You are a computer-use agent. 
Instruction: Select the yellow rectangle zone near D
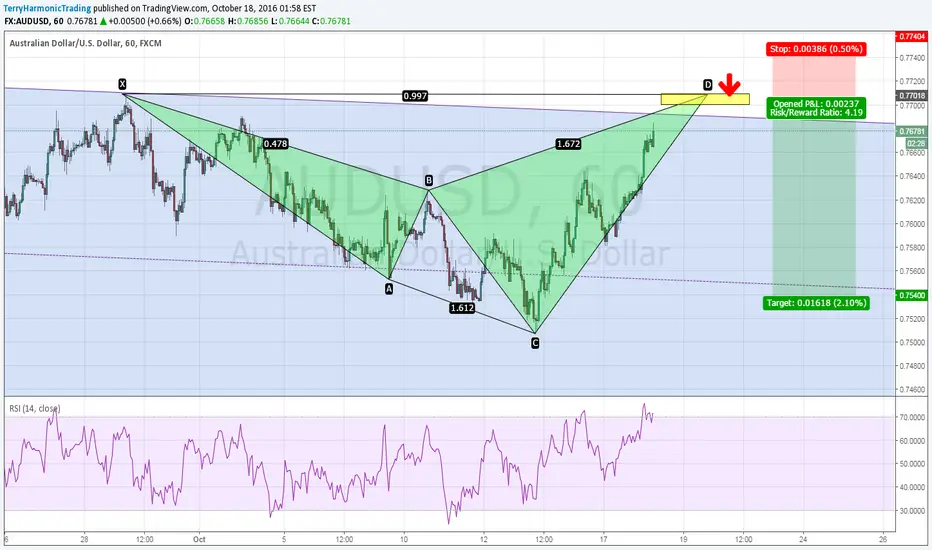(705, 99)
